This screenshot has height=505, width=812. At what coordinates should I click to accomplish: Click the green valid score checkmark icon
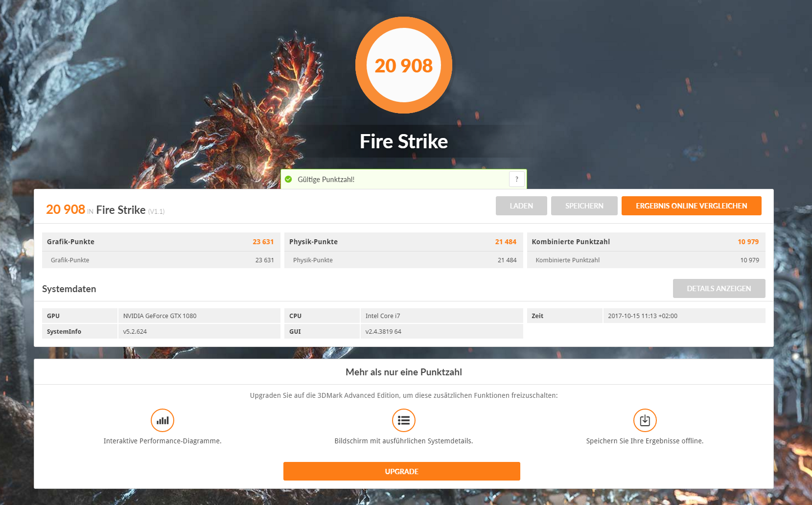tap(288, 179)
